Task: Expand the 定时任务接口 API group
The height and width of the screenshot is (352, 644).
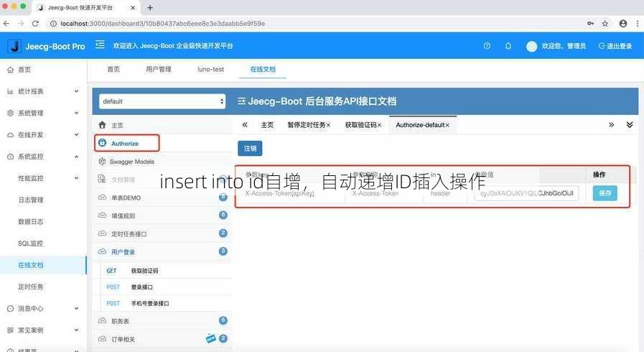Action: coord(162,233)
